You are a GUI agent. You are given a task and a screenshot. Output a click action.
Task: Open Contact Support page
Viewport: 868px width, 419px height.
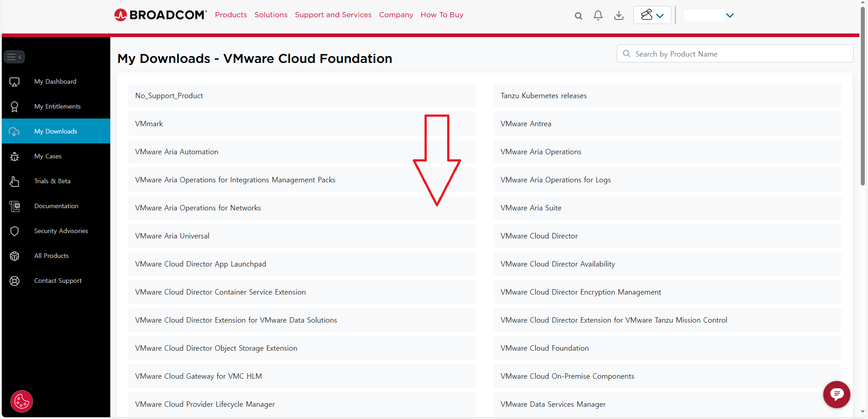coord(58,281)
